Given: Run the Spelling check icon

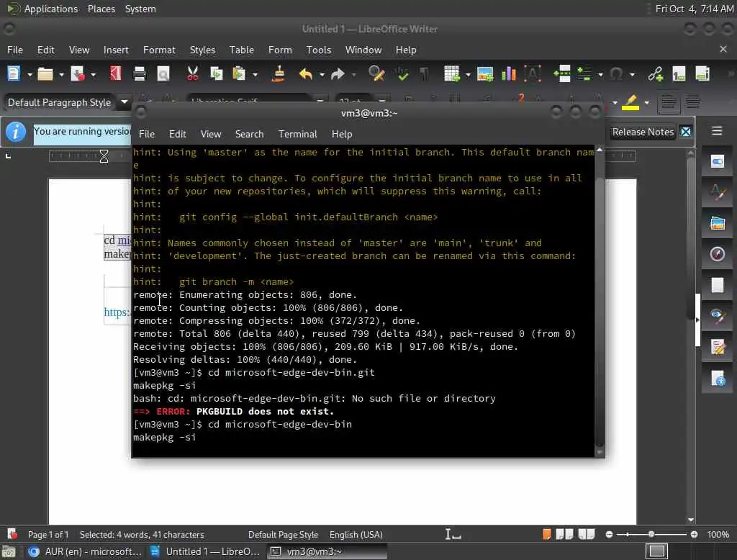Looking at the screenshot, I should click(402, 74).
